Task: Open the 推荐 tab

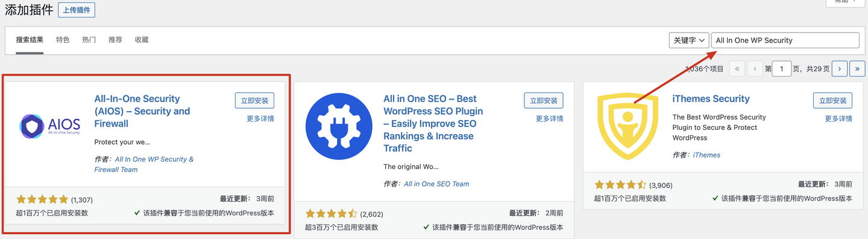Action: point(115,40)
